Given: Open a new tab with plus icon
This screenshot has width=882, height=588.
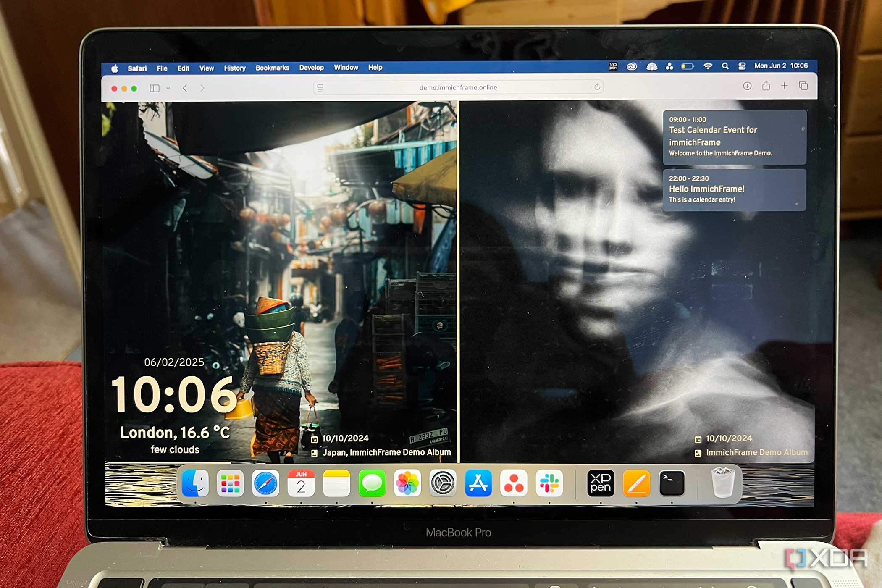Looking at the screenshot, I should pyautogui.click(x=784, y=86).
